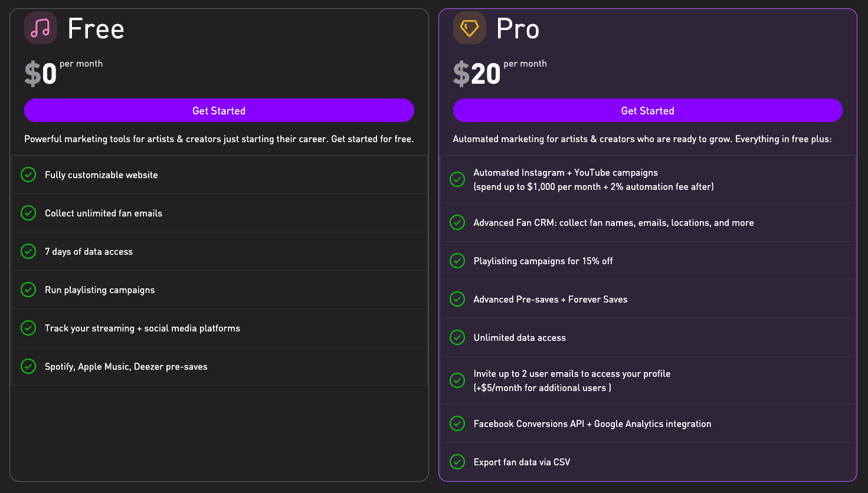This screenshot has height=493, width=868.
Task: Click the music note icon on the Free plan
Action: (40, 28)
